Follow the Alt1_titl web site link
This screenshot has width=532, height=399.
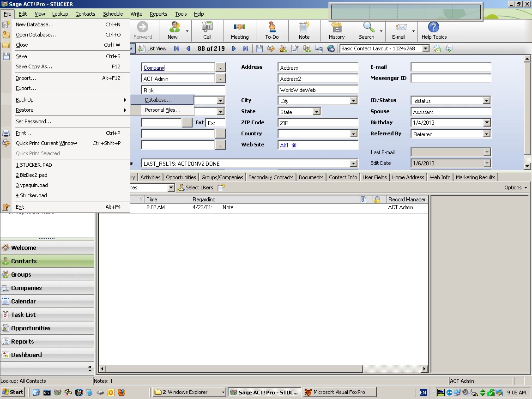pos(288,145)
